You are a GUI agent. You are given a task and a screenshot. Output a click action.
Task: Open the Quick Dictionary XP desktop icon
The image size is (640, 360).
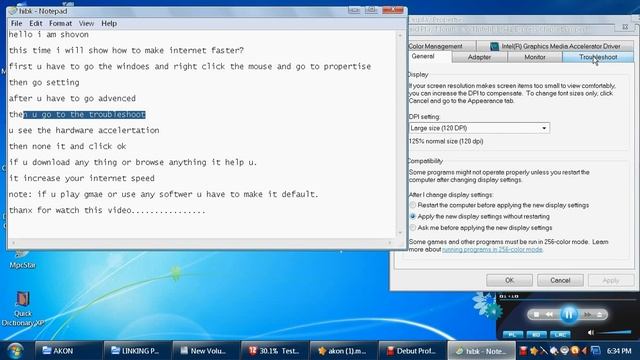[22, 308]
